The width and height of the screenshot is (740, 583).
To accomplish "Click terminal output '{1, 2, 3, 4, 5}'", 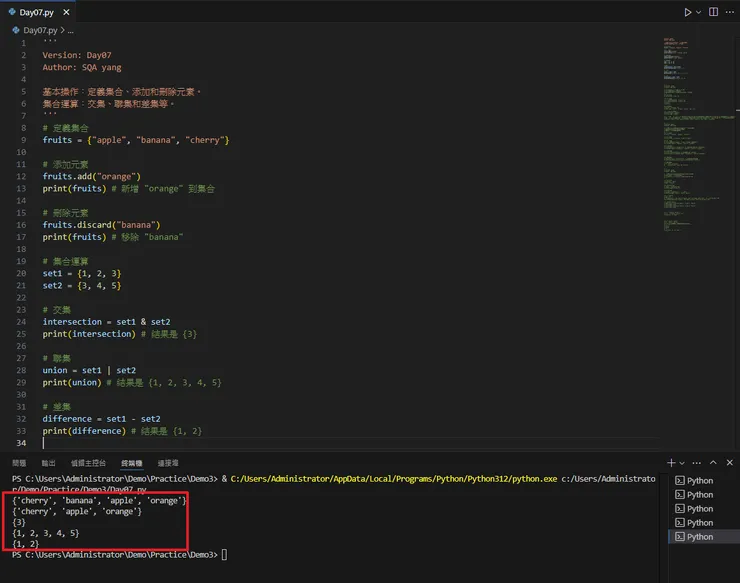I will [x=46, y=533].
